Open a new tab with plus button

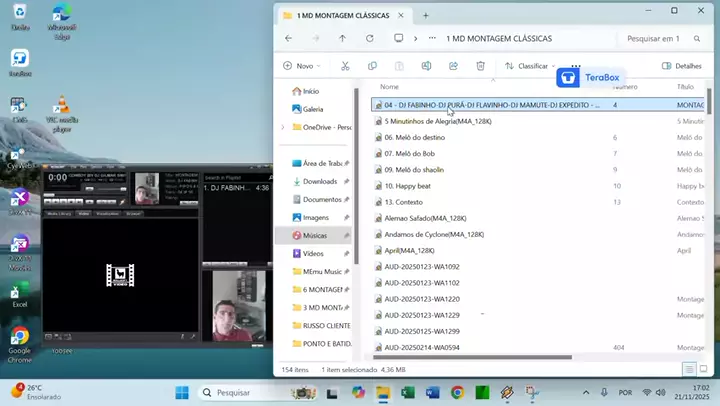click(425, 15)
